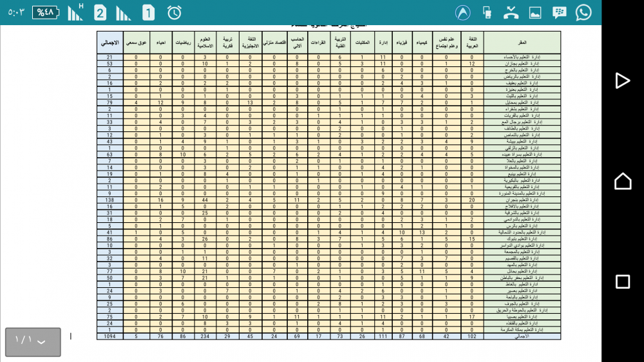Tap the alarm clock status icon
The height and width of the screenshot is (362, 644).
[x=174, y=13]
